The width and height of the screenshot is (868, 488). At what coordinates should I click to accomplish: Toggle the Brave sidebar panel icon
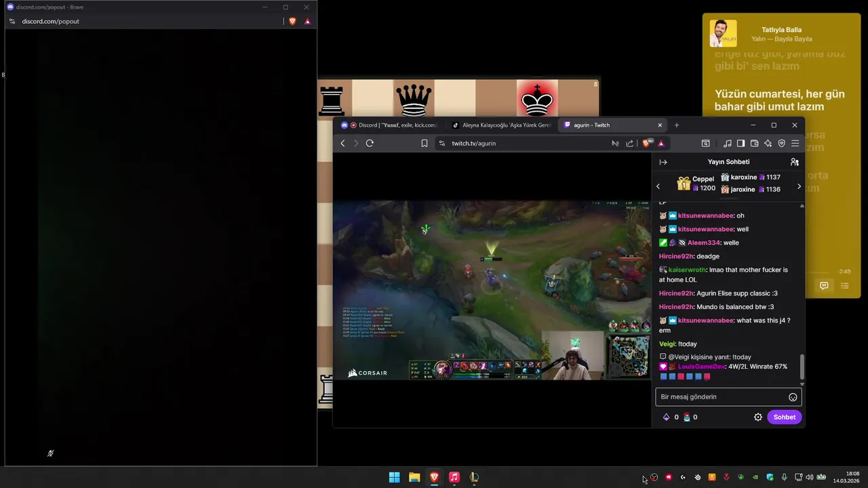pyautogui.click(x=741, y=143)
